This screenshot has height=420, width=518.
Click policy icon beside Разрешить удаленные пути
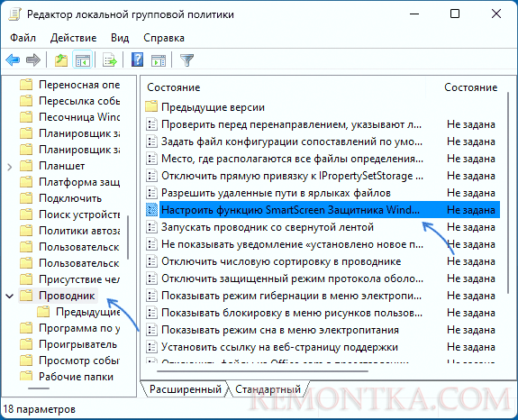coord(151,193)
